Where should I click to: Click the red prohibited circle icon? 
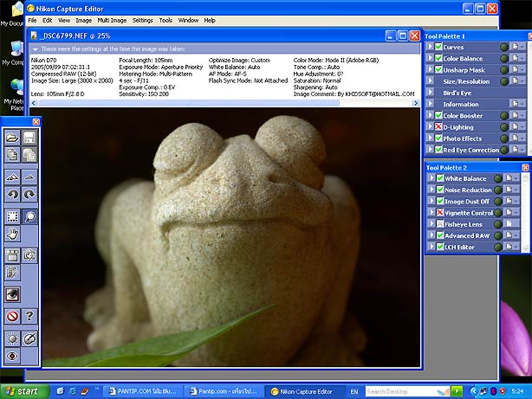12,316
